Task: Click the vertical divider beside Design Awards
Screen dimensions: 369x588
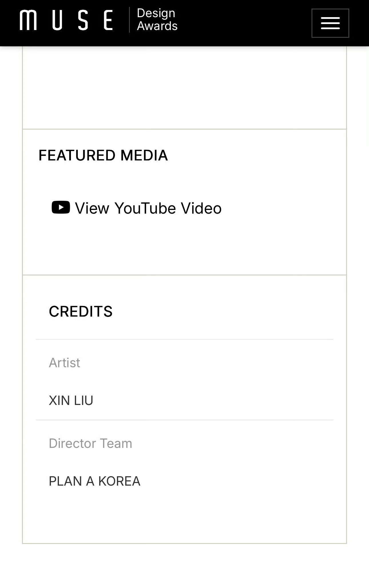Action: 129,20
